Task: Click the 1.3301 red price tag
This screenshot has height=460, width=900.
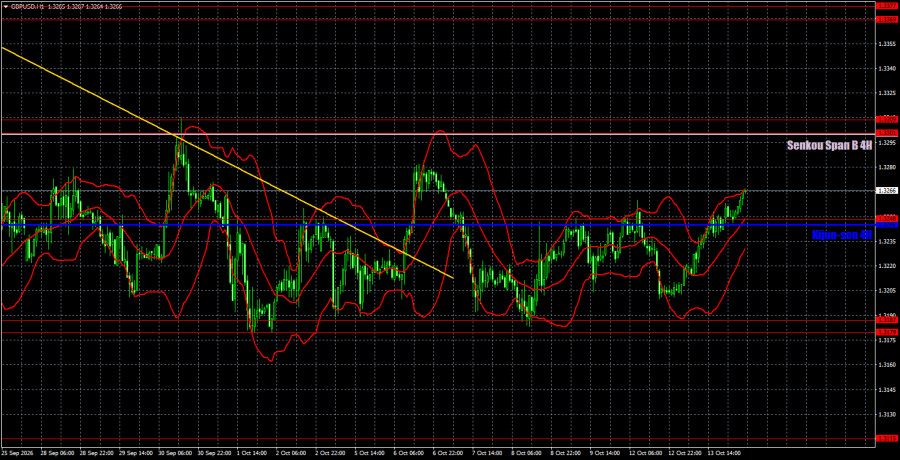Action: (x=887, y=133)
